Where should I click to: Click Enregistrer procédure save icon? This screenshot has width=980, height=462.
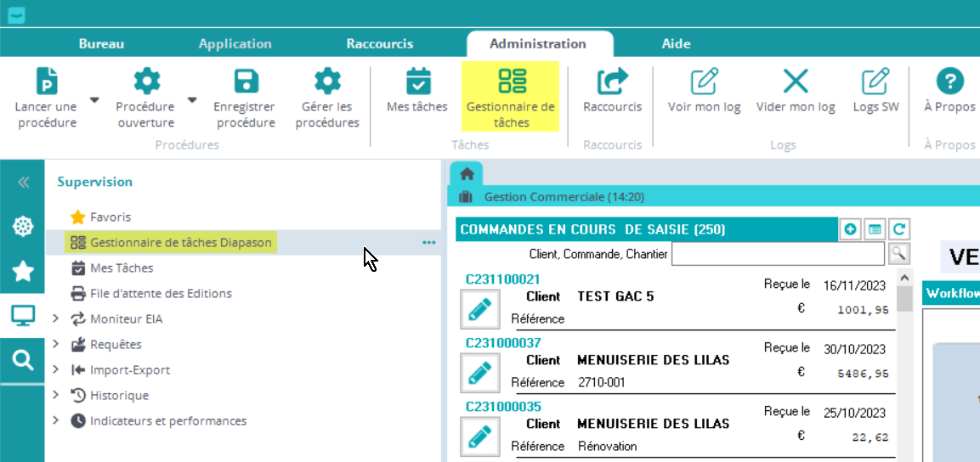tap(246, 82)
